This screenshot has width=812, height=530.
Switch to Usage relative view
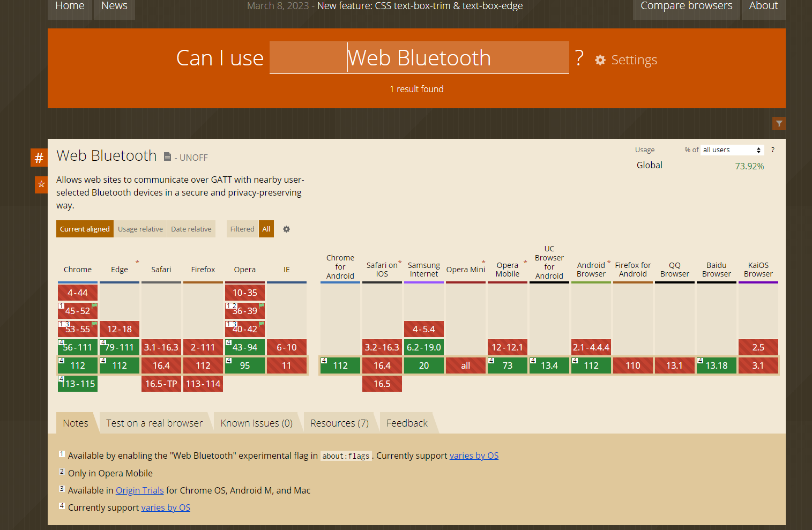(x=140, y=229)
